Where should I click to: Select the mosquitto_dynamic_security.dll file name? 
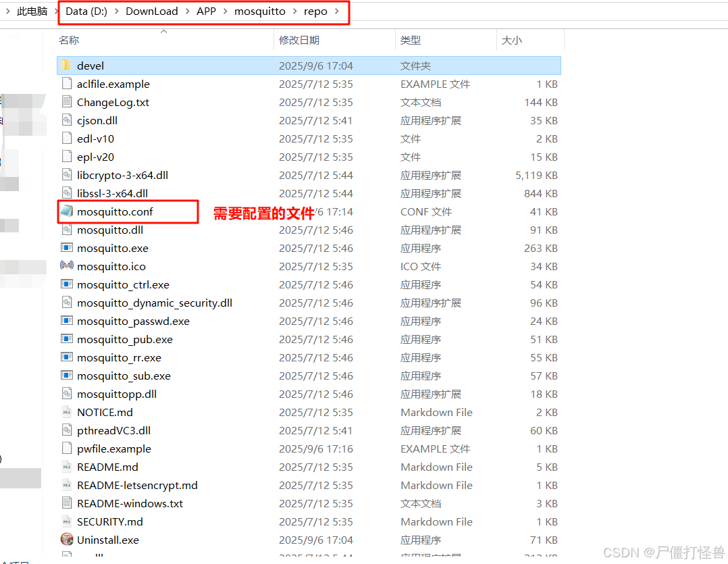click(155, 303)
